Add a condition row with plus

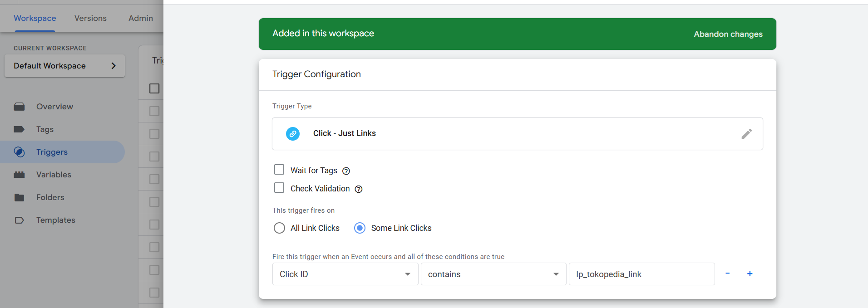(750, 274)
